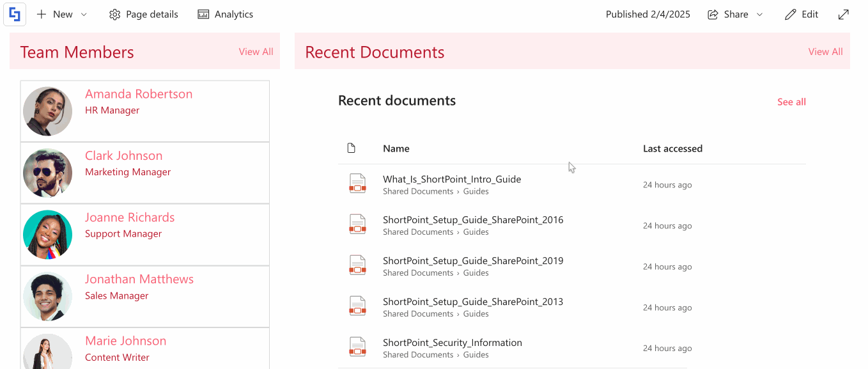
Task: Click the Amanda Robertson name link
Action: click(139, 94)
